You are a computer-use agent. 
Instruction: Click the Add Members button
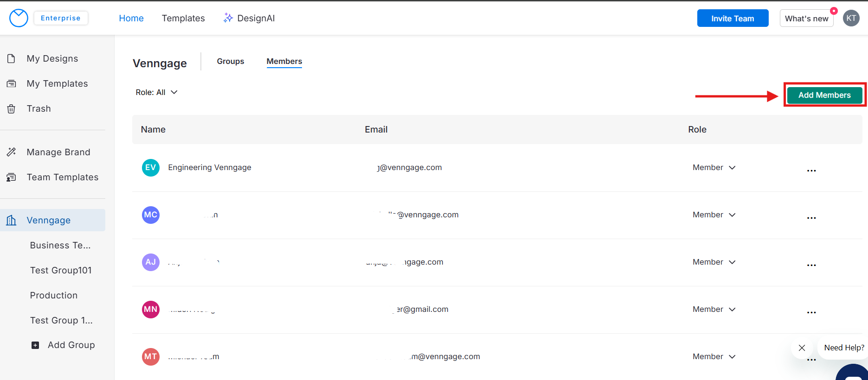(824, 95)
